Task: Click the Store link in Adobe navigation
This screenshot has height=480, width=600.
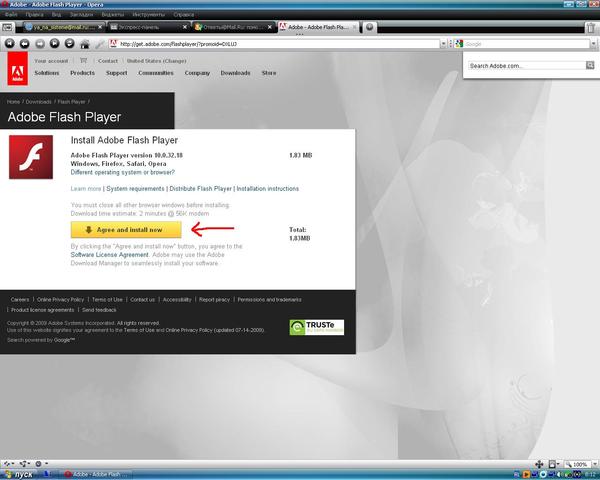Action: [x=269, y=73]
